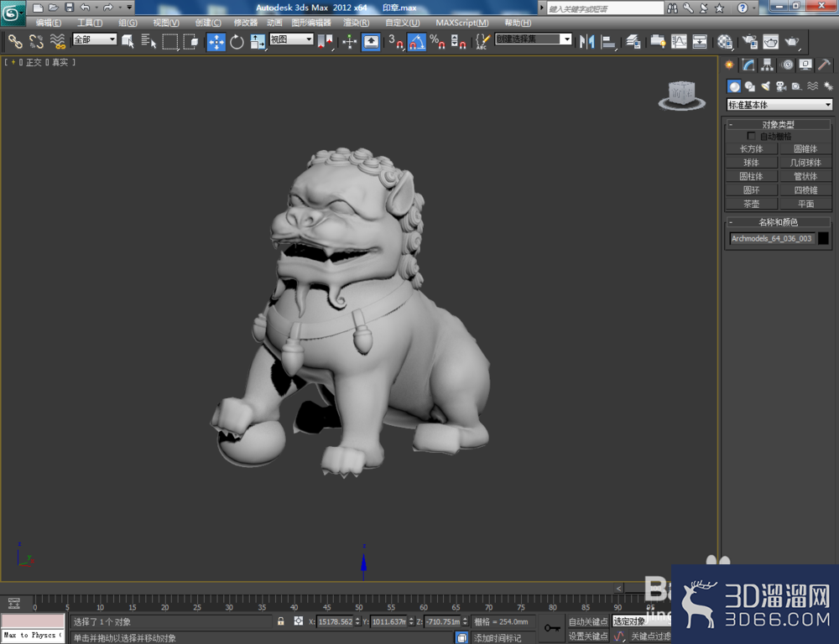The width and height of the screenshot is (839, 644).
Task: Open the Redo history dropdown arrow
Action: tap(119, 8)
